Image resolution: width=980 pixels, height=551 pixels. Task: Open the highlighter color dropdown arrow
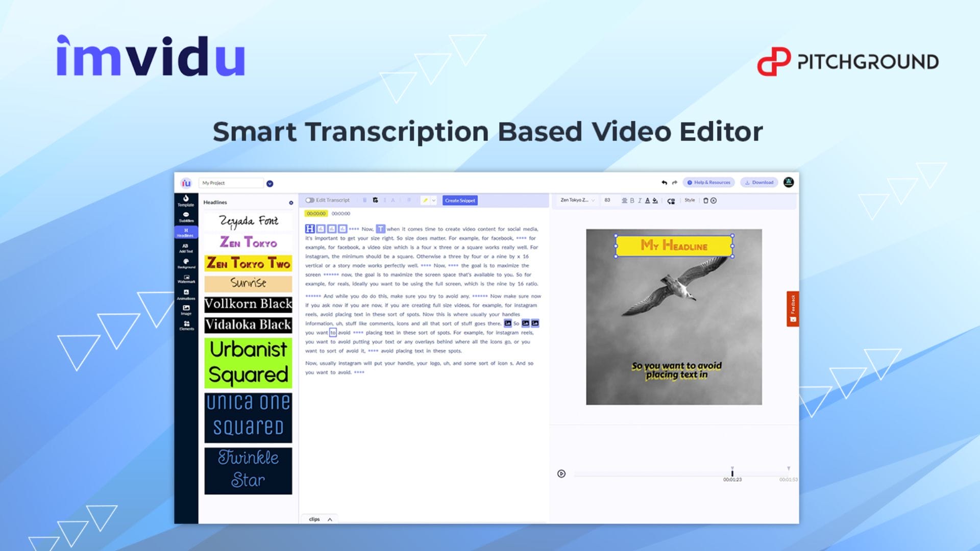click(x=434, y=201)
